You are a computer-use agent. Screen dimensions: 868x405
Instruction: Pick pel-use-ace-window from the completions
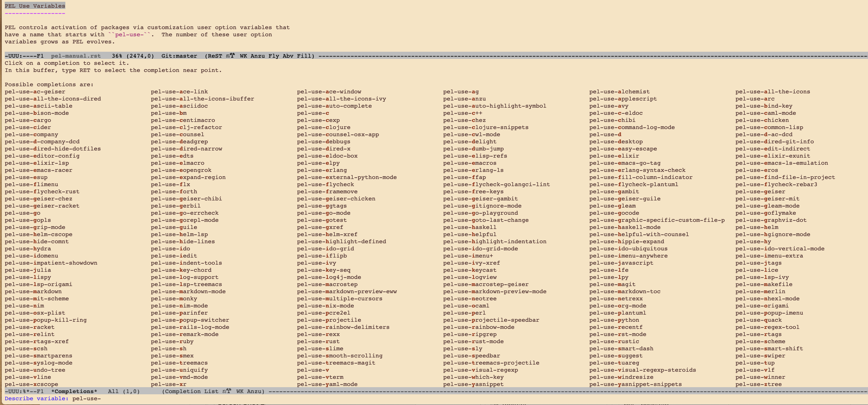329,91
